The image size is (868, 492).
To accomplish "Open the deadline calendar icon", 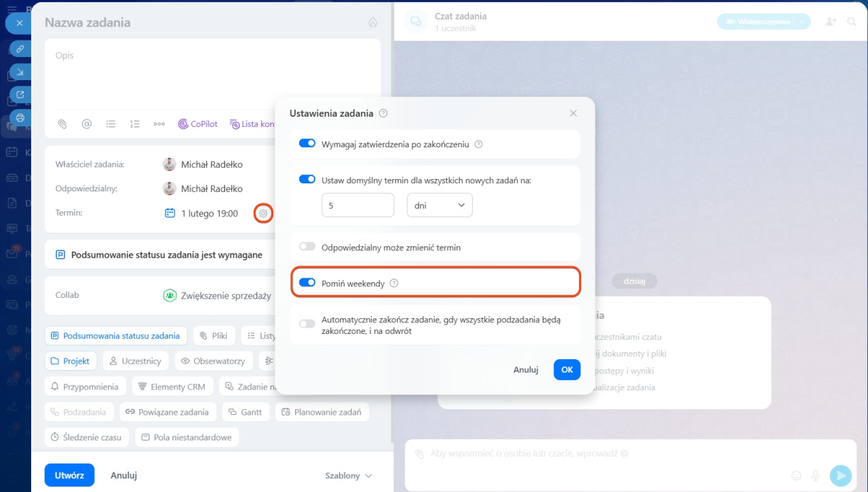I will [170, 213].
